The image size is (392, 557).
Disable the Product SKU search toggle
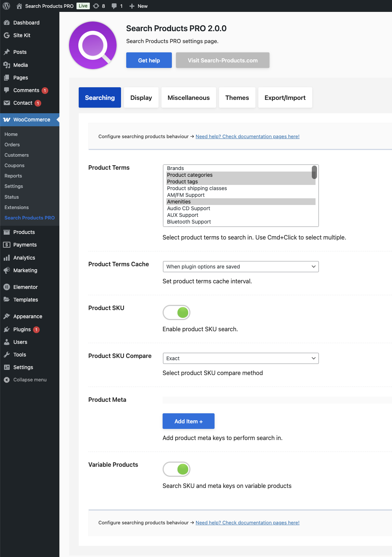(176, 312)
